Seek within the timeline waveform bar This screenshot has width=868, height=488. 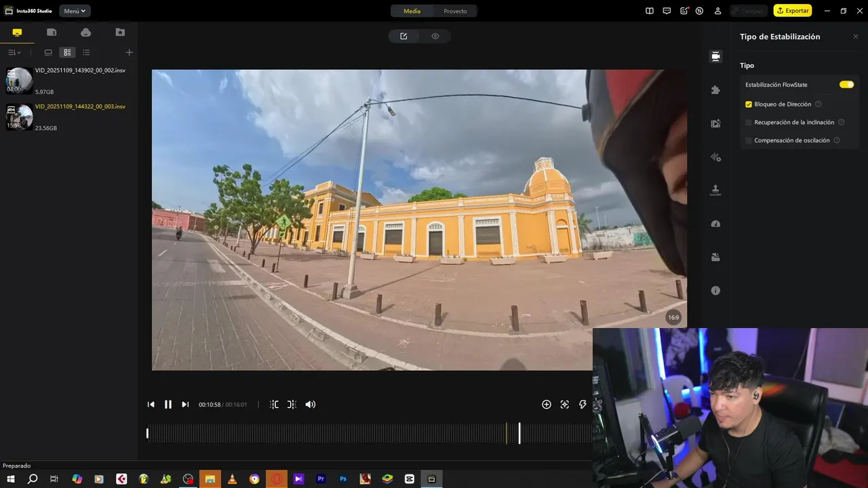(370, 434)
